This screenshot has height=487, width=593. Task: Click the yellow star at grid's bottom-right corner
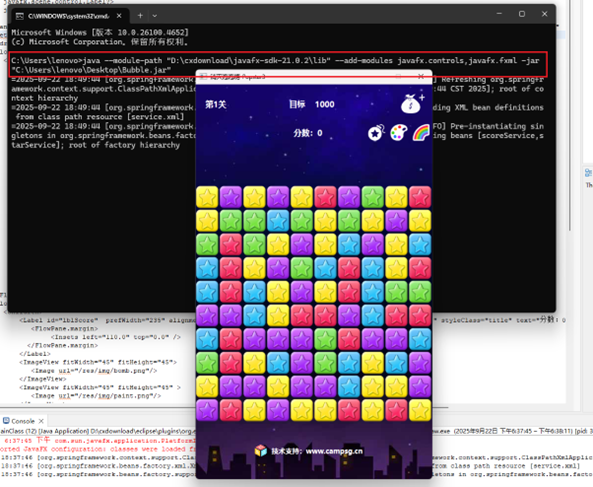coord(420,410)
